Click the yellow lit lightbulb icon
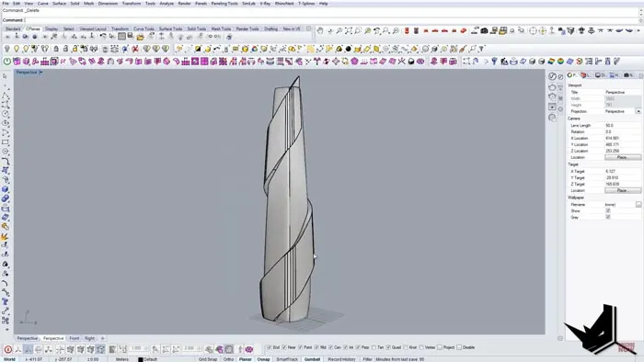 [x=17, y=50]
